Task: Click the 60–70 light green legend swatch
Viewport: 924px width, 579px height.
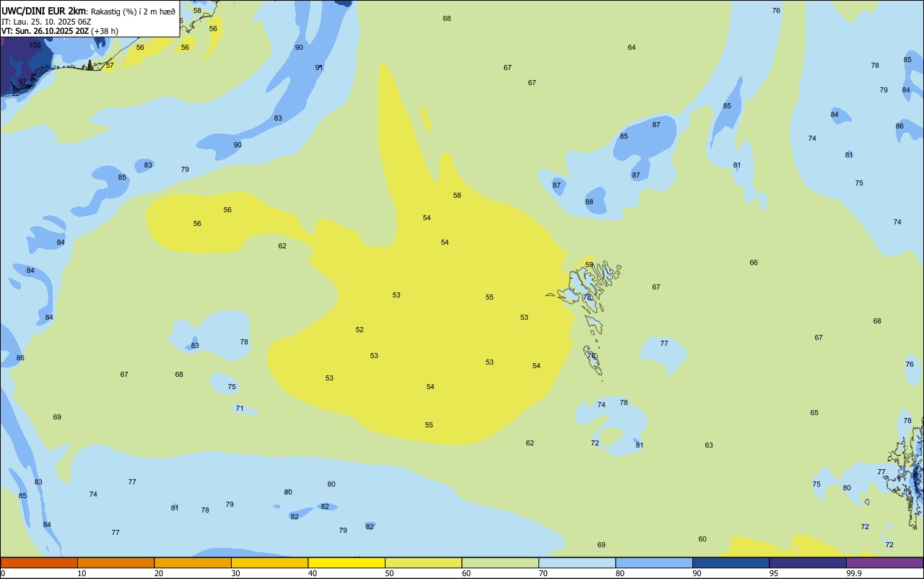Action: (x=500, y=562)
